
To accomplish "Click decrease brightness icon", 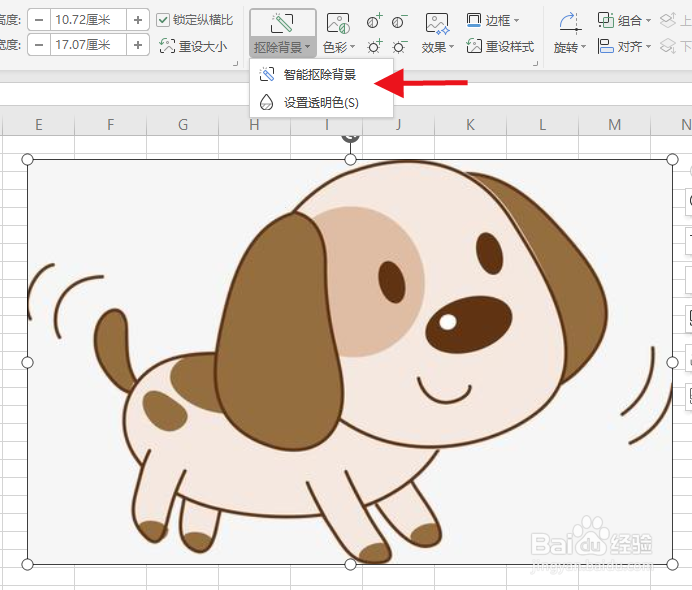I will (x=399, y=46).
